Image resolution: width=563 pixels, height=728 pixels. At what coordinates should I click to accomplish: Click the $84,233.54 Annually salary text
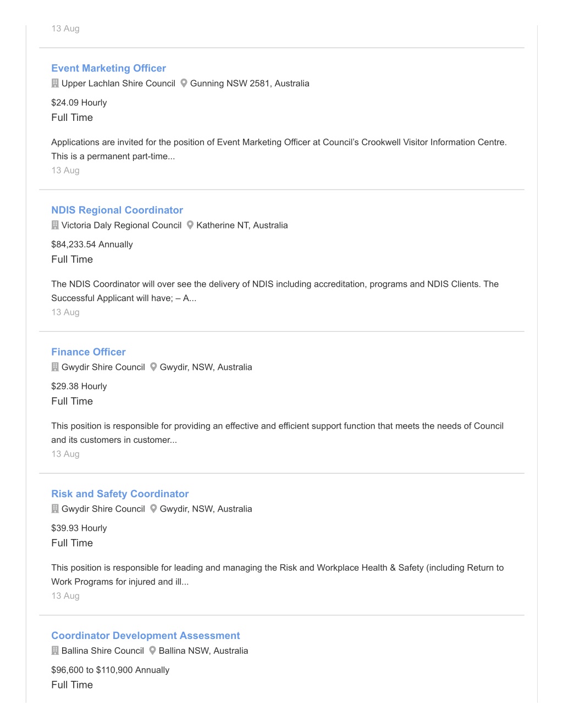coord(92,244)
